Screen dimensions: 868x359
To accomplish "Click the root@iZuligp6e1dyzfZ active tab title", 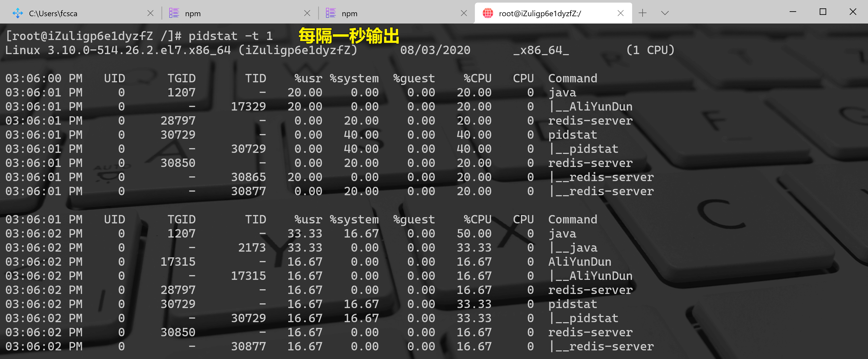I will coord(540,14).
